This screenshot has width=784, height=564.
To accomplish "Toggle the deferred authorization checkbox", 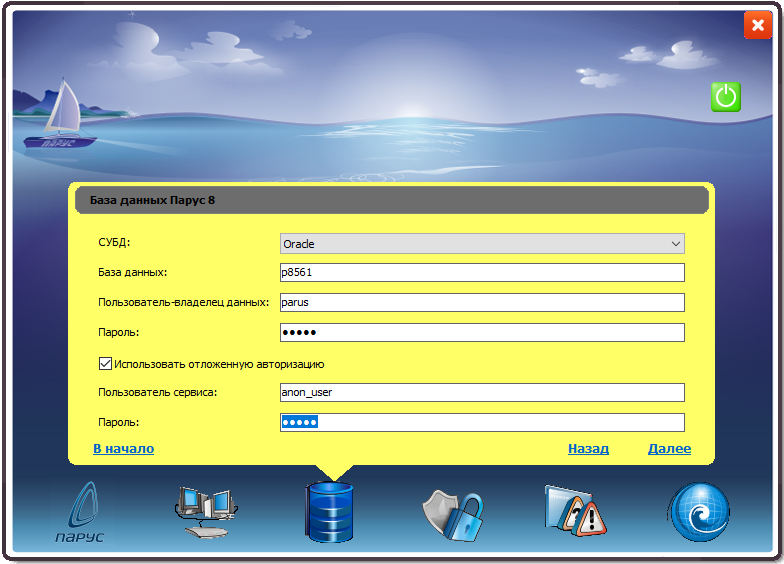I will coord(105,364).
